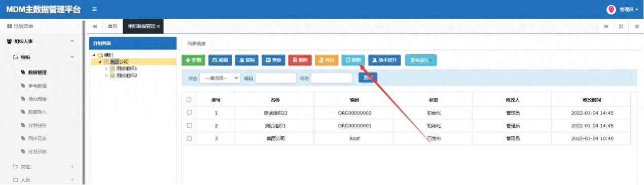Viewport: 644px width, 185px height.
Task: Close the 组织数据管理 tab
Action: [x=159, y=26]
